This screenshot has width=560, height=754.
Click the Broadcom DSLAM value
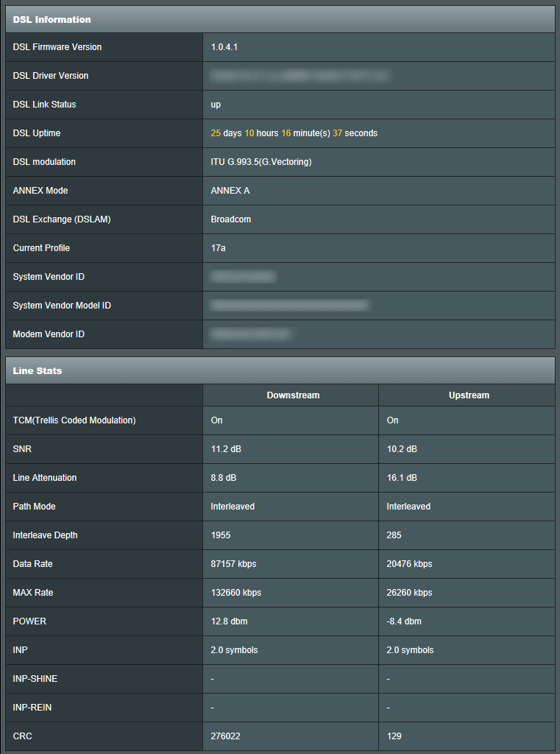coord(231,219)
